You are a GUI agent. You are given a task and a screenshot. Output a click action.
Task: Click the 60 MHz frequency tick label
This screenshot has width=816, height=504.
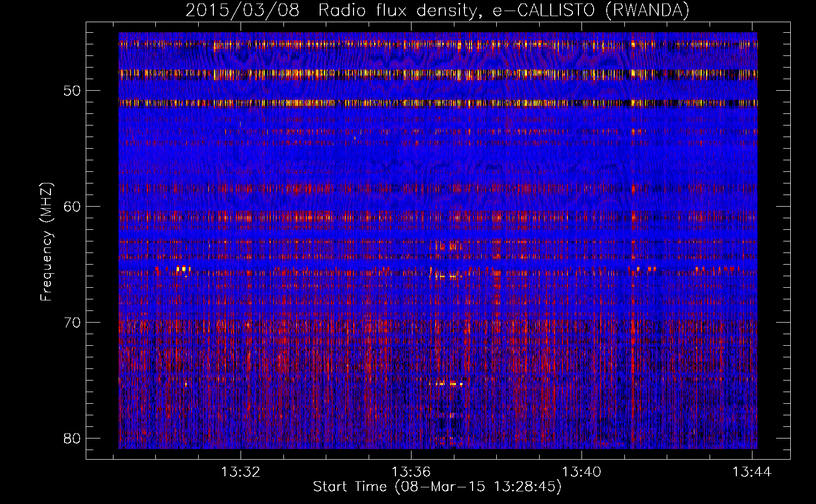point(73,207)
